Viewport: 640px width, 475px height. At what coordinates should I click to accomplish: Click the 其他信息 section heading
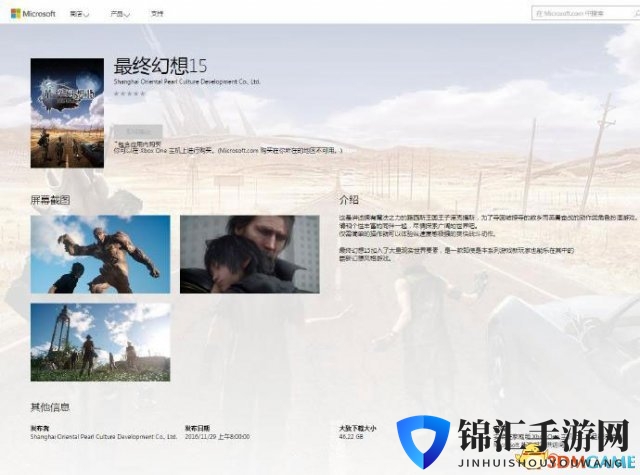coord(50,407)
